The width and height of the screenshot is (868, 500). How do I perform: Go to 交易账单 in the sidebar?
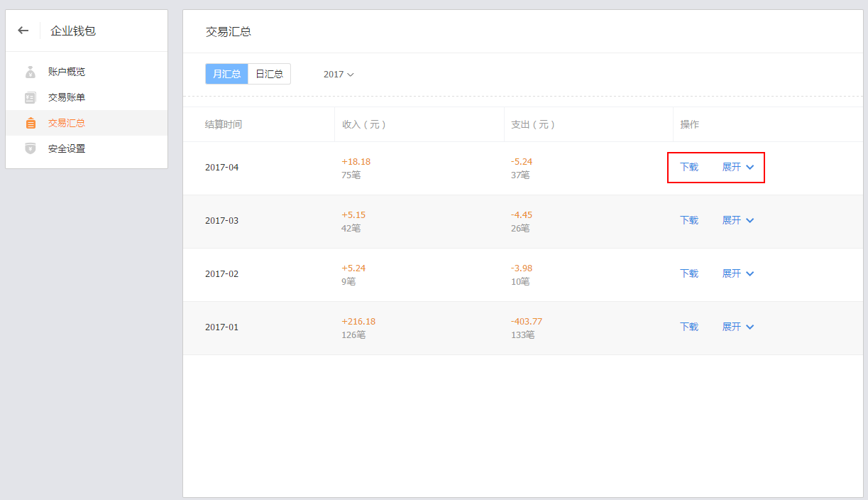67,97
